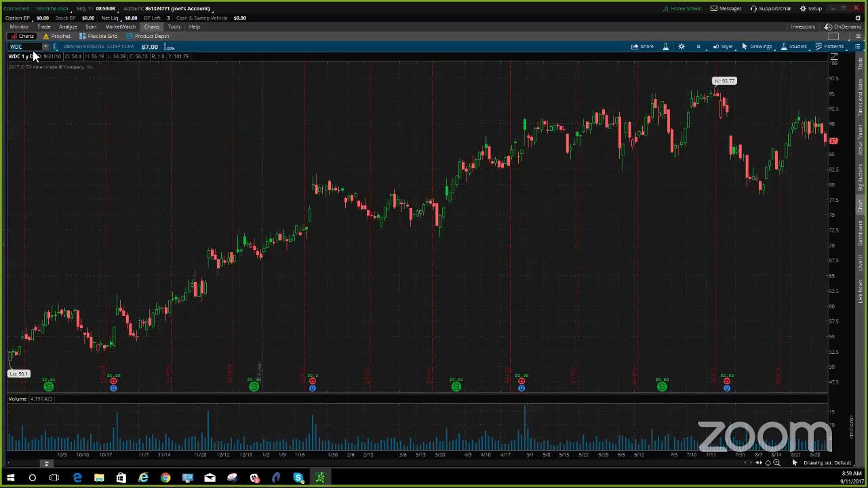Toggle the Dashboard side panel
Screen dimensions: 868x488
coord(861,234)
